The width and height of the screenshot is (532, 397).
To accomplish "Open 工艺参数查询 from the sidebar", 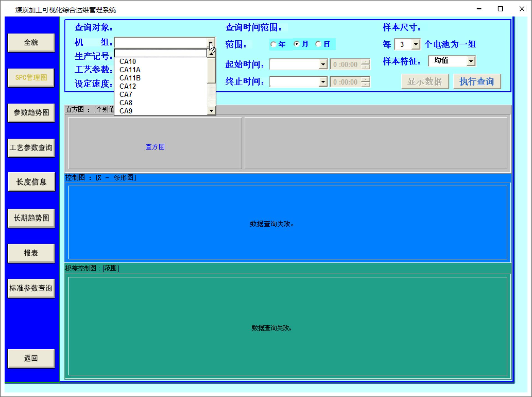I will coord(31,148).
